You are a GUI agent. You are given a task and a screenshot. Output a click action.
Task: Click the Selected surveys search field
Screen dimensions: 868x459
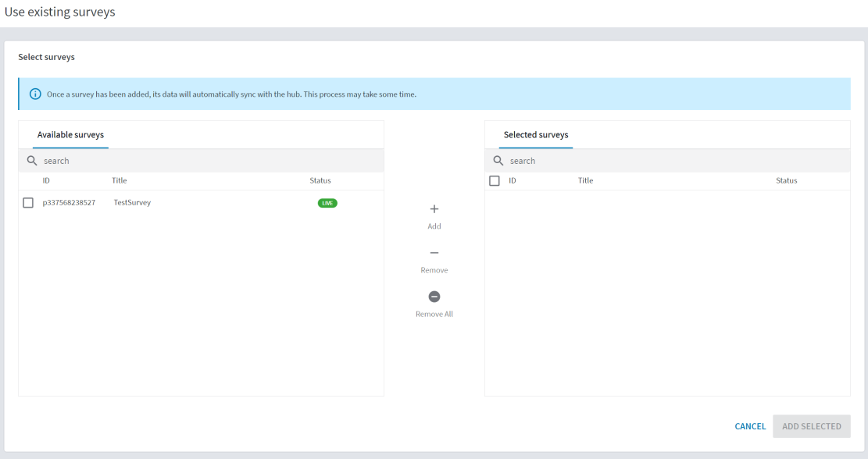[x=586, y=161]
